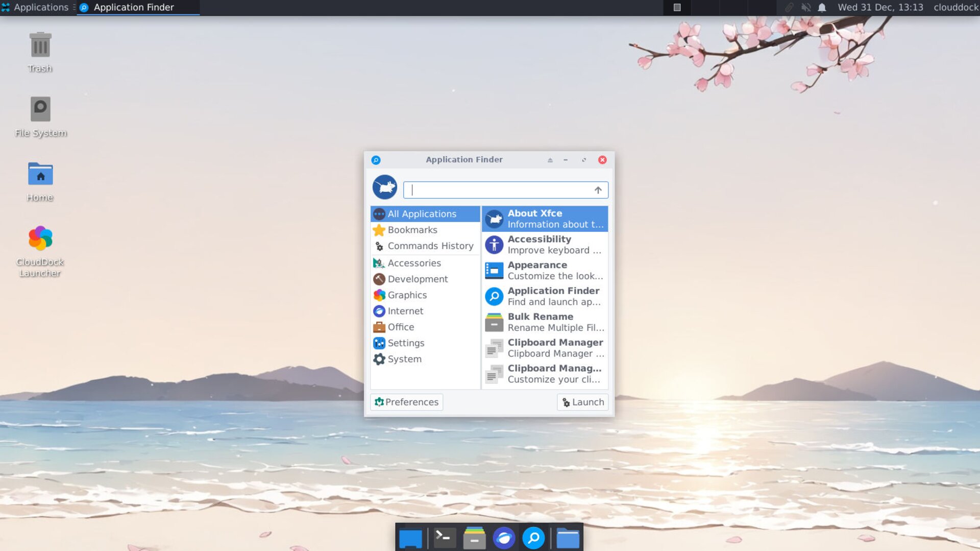Collapse the finder with the arrow button
This screenshot has height=551, width=980.
[x=598, y=190]
